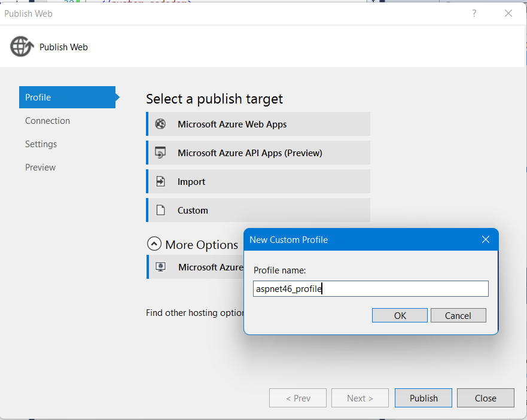Click the Publish Web globe header icon
The height and width of the screenshot is (420, 527).
[x=22, y=47]
